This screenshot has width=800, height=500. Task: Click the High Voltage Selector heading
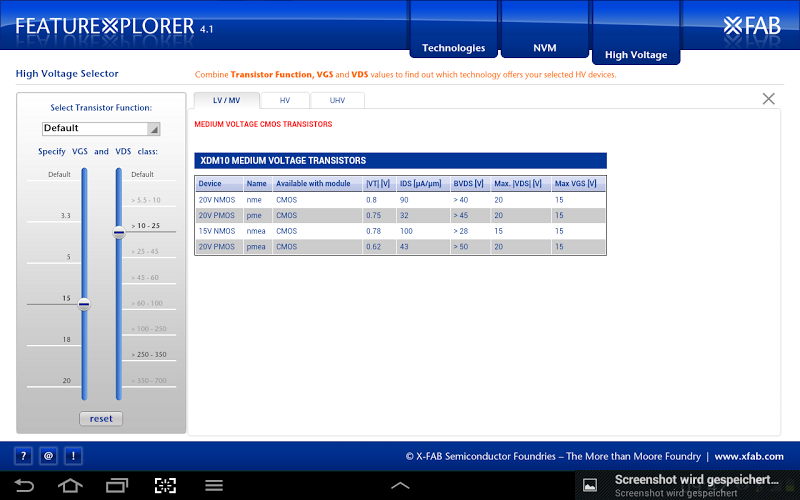click(67, 73)
